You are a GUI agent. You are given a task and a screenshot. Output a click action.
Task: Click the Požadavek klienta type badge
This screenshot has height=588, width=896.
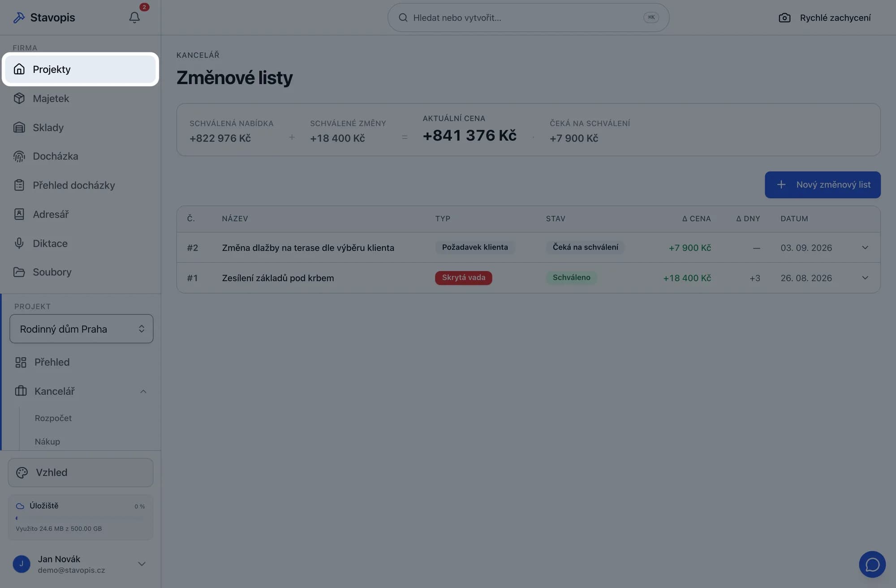coord(475,247)
